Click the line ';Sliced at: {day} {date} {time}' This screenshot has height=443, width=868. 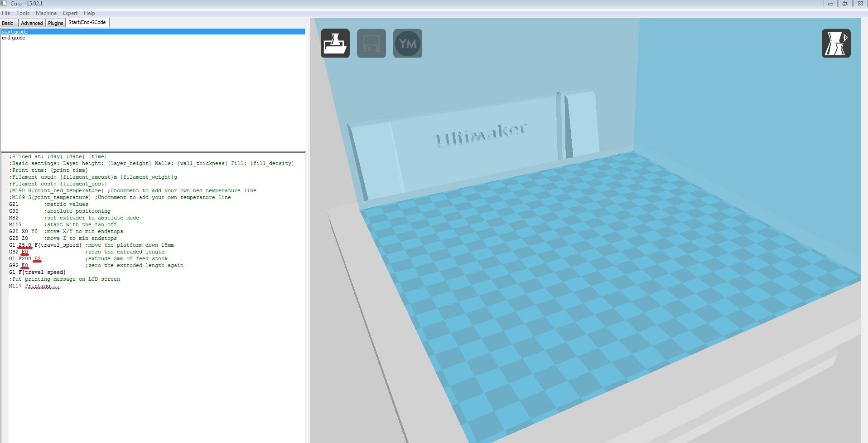(x=58, y=156)
